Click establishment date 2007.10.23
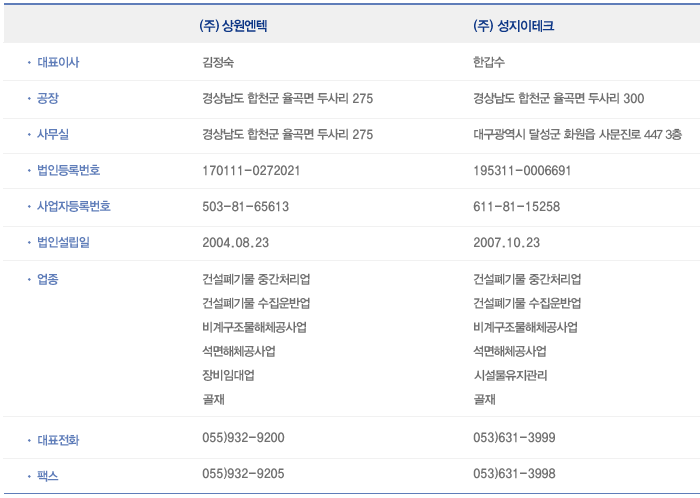The width and height of the screenshot is (700, 498). click(506, 243)
